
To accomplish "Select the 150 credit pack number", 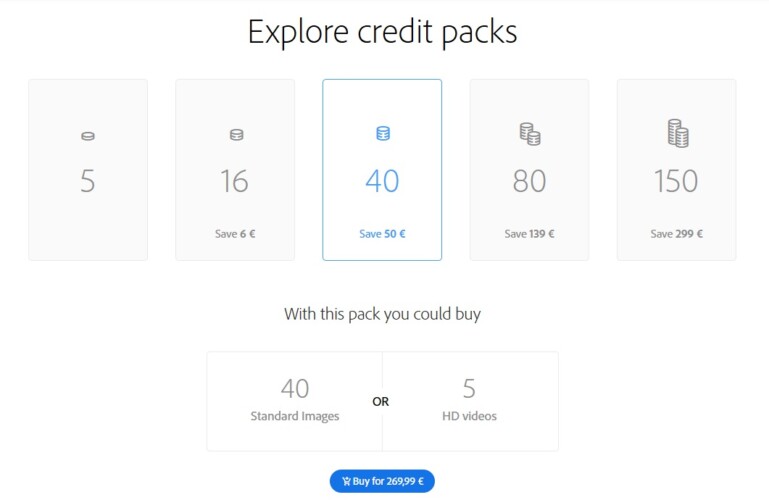I will 676,181.
